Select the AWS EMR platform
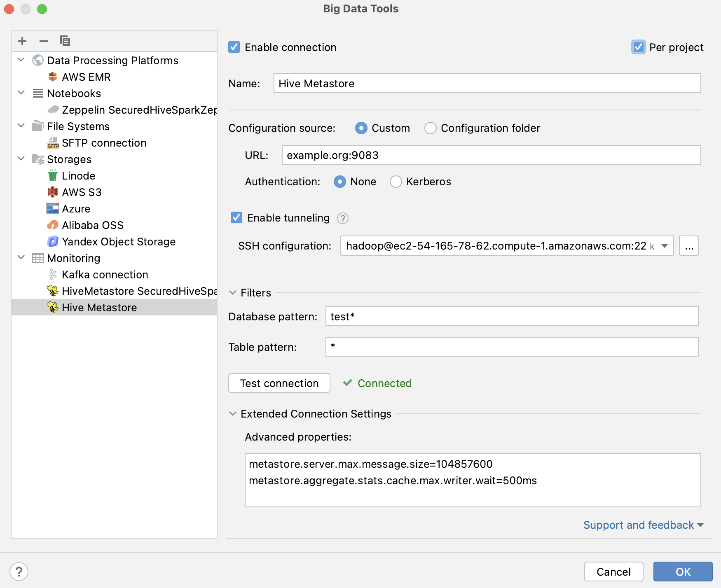Image resolution: width=721 pixels, height=588 pixels. click(x=86, y=77)
